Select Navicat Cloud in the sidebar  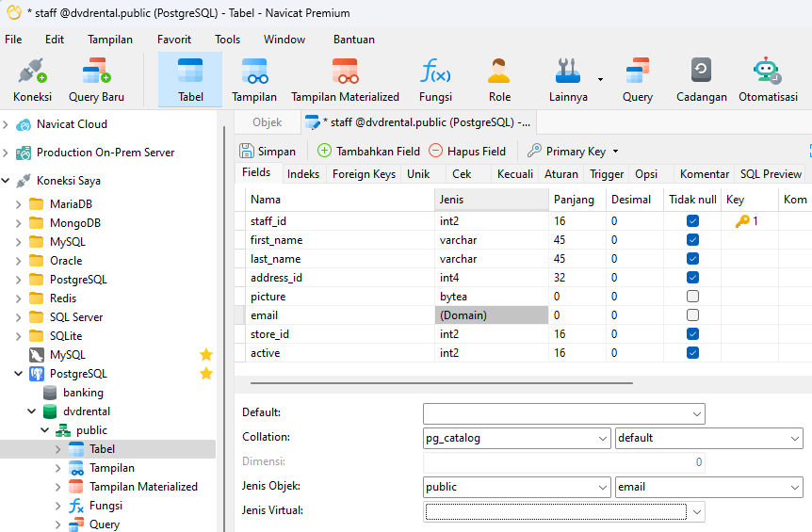[72, 124]
